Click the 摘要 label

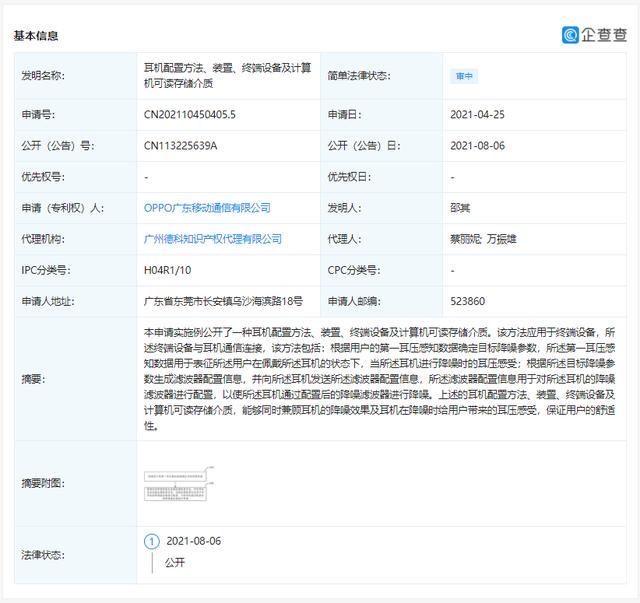click(33, 379)
